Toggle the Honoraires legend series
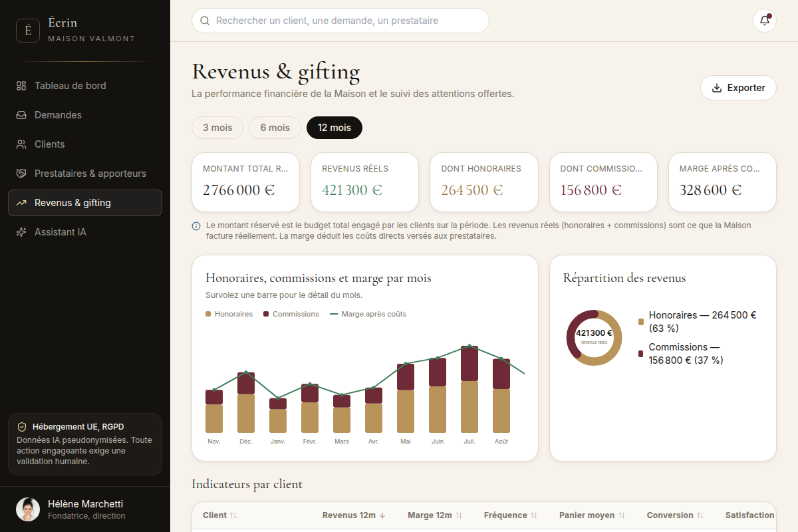Screen dimensions: 798x532 (x=229, y=314)
